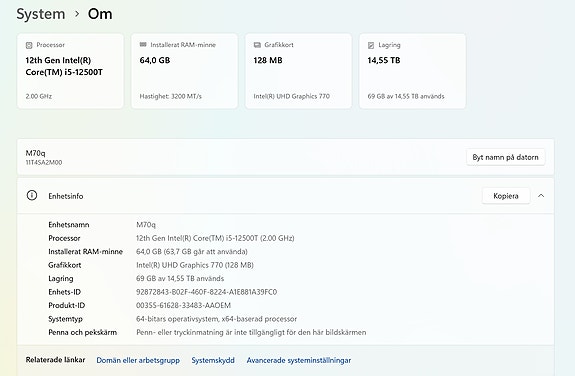
Task: Click the Om breadcrumb title
Action: point(100,14)
